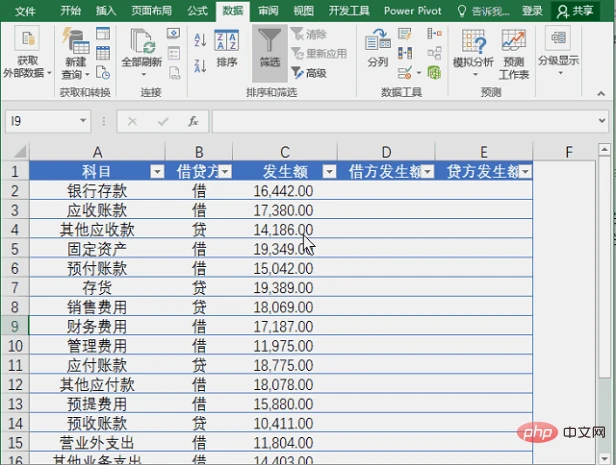This screenshot has height=465, width=616.
Task: Switch to the Review tab
Action: [268, 11]
